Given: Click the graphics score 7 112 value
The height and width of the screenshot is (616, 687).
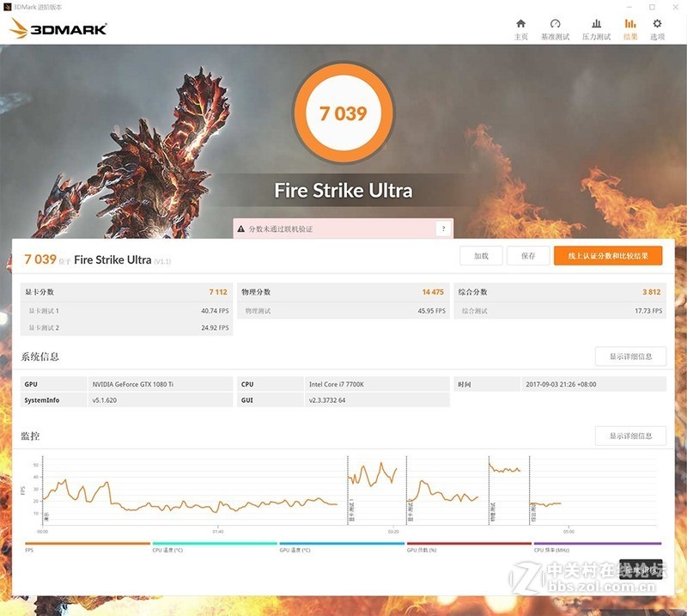Looking at the screenshot, I should (x=218, y=292).
